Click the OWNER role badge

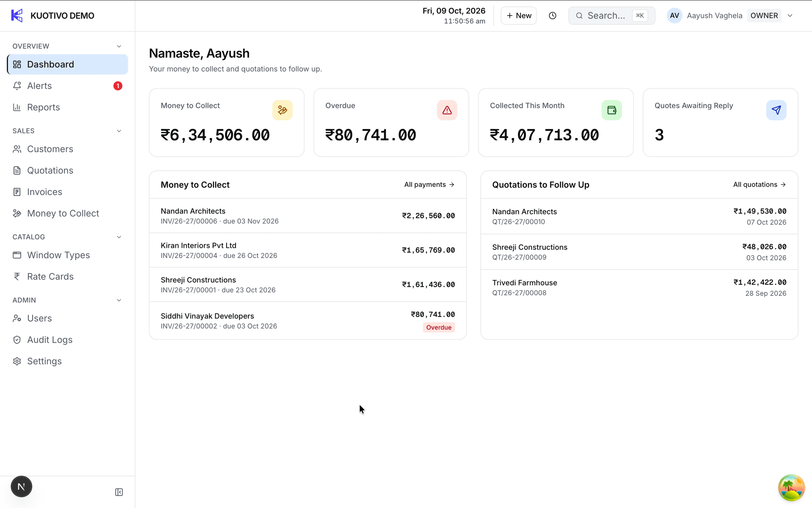pos(764,15)
